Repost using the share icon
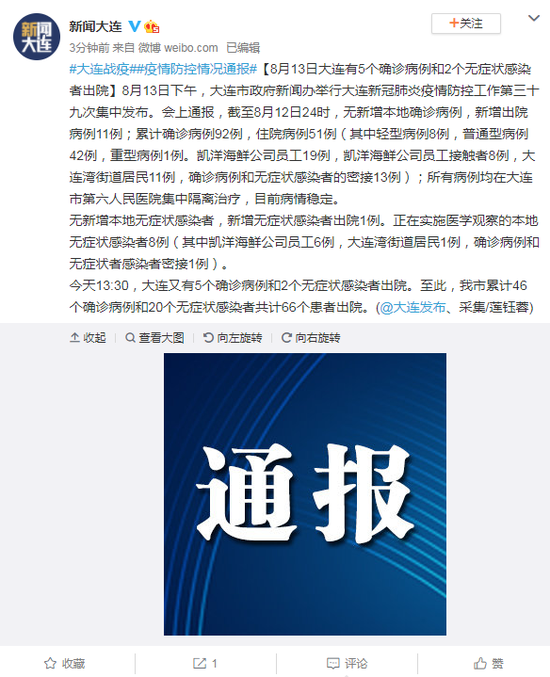 [x=205, y=663]
